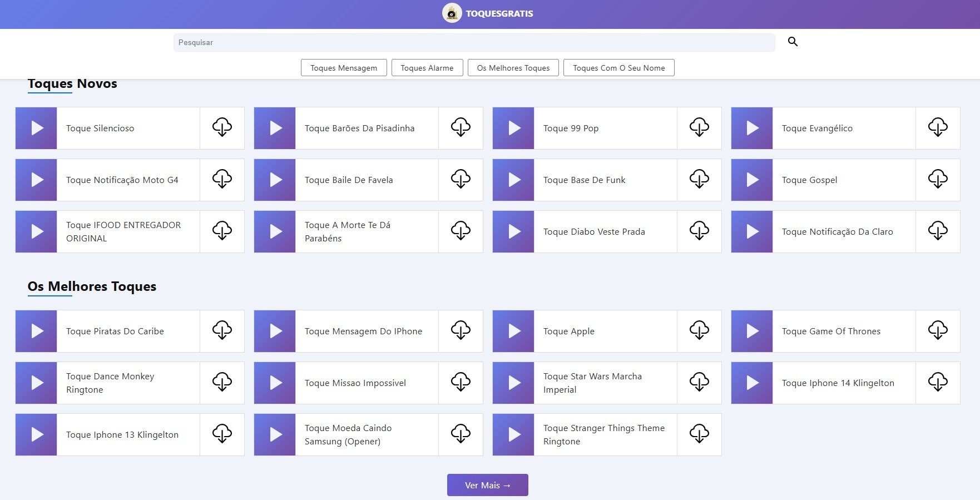Screen dimensions: 980x500
Task: Download Toque Gospel
Action: point(938,179)
